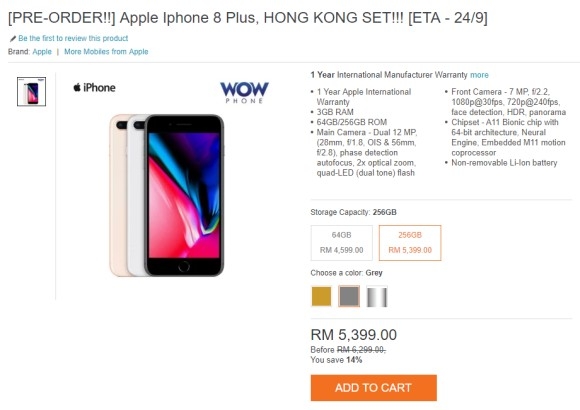Viewport: 580px width, 410px height.
Task: Add the iPhone to cart
Action: 374,388
